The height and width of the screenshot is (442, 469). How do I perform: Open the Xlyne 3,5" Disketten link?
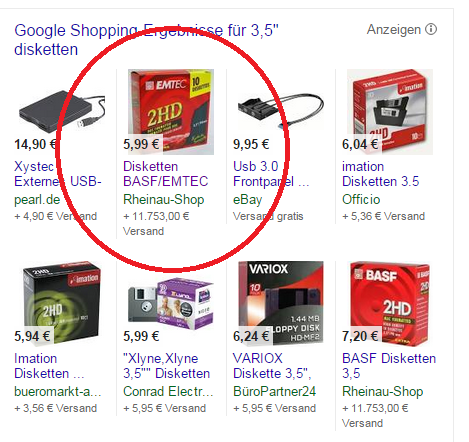168,366
